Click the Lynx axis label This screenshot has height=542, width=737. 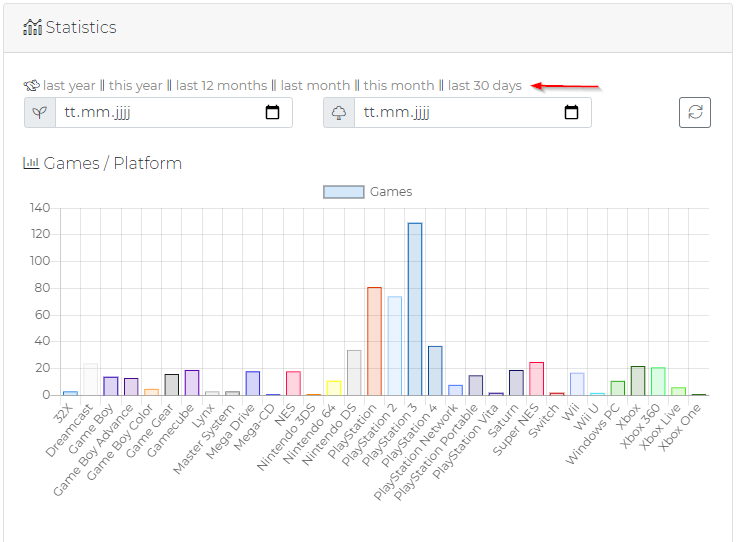tap(204, 415)
